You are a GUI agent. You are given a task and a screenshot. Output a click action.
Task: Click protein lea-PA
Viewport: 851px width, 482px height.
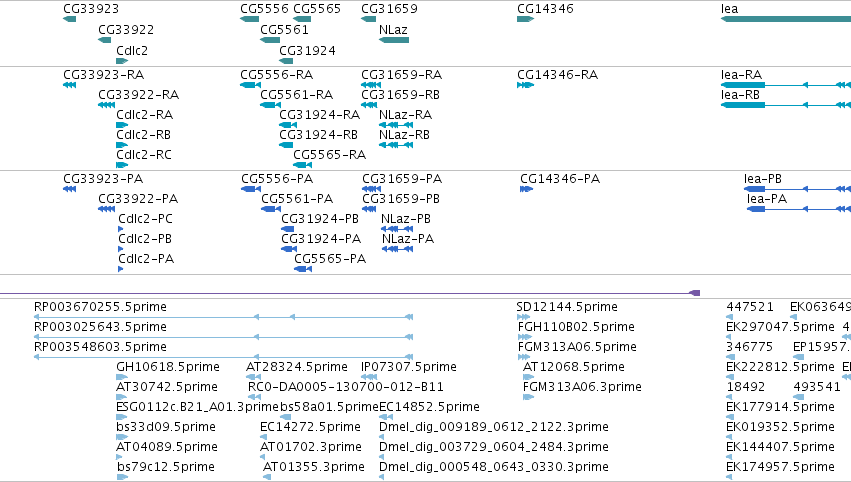tap(767, 199)
